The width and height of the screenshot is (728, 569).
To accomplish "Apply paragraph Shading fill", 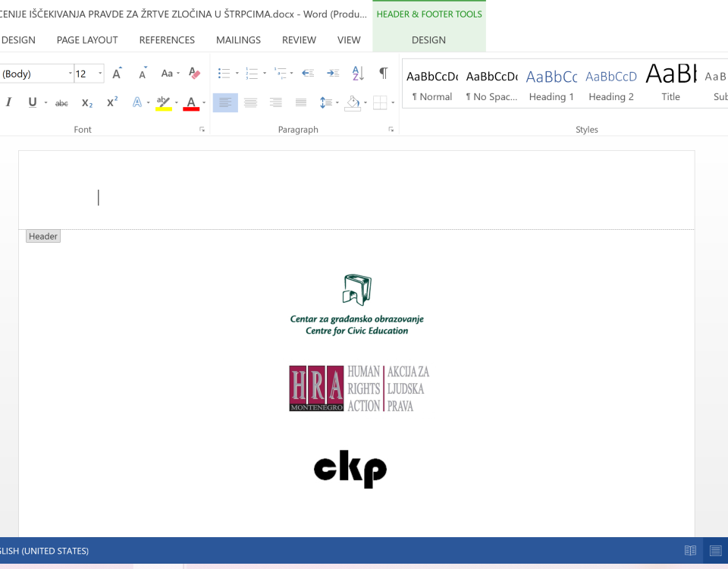I will click(353, 102).
